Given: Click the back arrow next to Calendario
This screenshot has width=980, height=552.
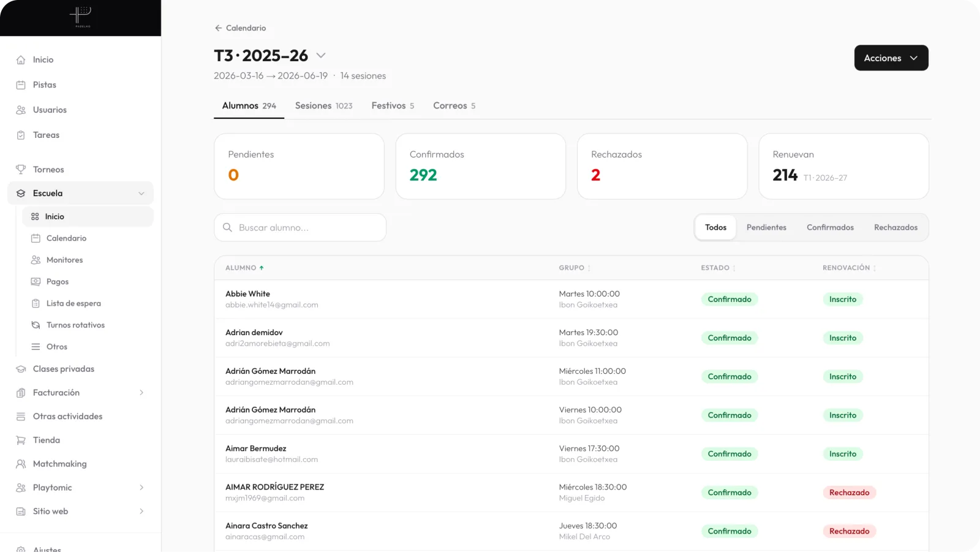Looking at the screenshot, I should click(x=218, y=28).
